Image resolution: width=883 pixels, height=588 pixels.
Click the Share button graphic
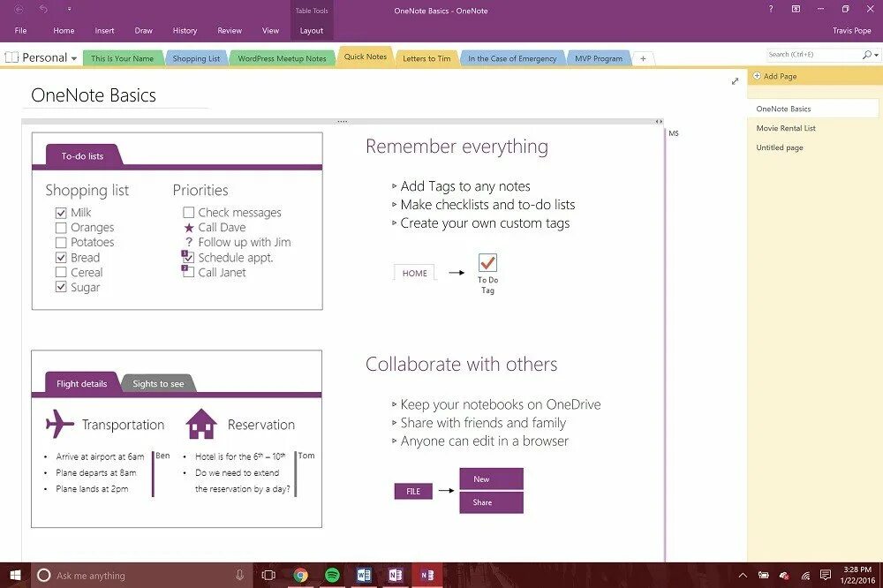(491, 502)
